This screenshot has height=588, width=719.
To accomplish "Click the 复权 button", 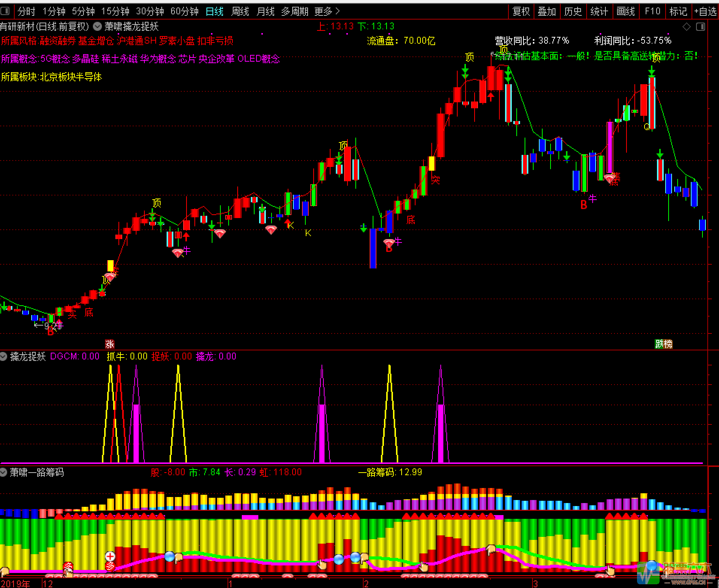I will 521,12.
